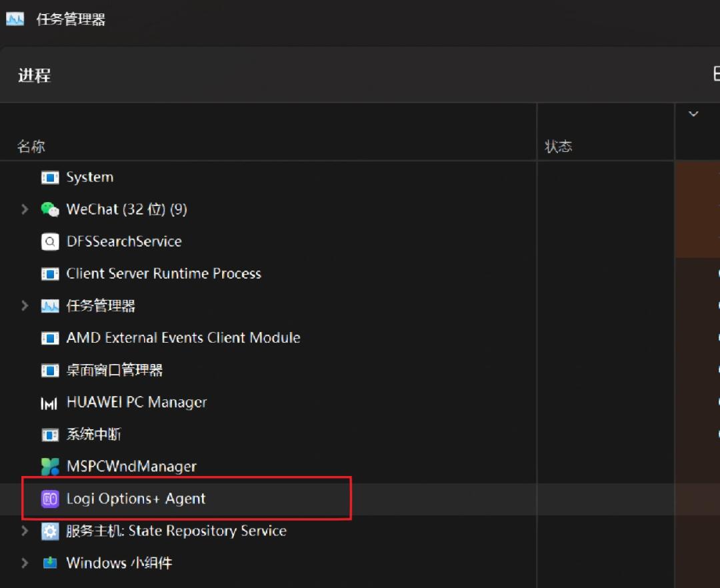Click the 任务管理器 process row icon
720x588 pixels.
click(50, 306)
